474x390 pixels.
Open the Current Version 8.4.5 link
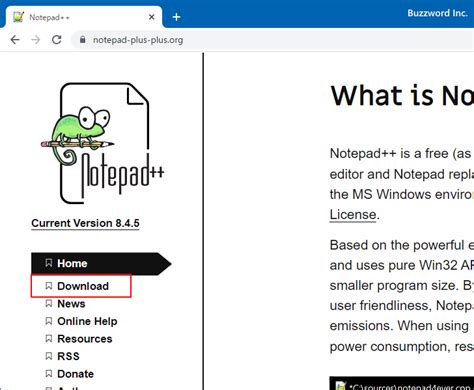coord(85,223)
